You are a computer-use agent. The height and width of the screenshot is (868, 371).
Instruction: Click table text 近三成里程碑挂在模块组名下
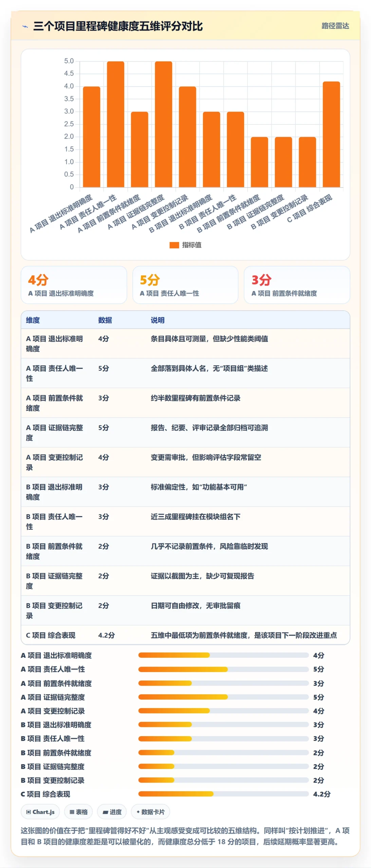196,517
